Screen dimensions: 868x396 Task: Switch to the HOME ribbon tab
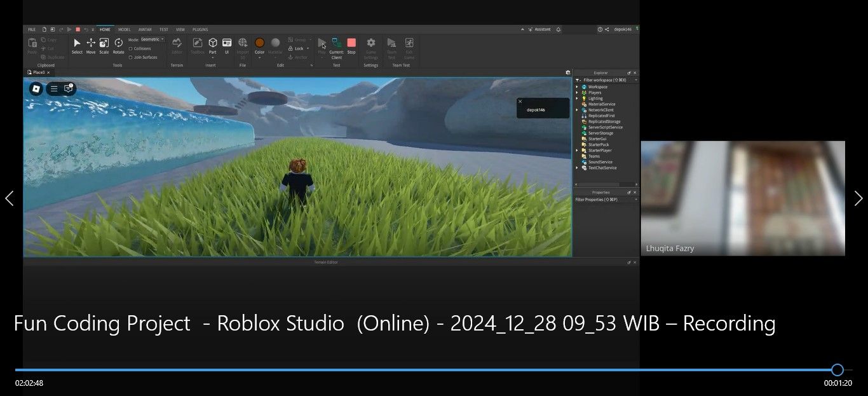(x=105, y=29)
